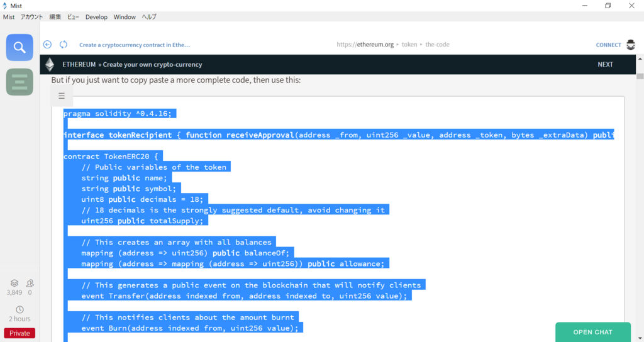Open the hamburger menu above the code
Viewport: 644px width, 342px height.
[x=62, y=96]
